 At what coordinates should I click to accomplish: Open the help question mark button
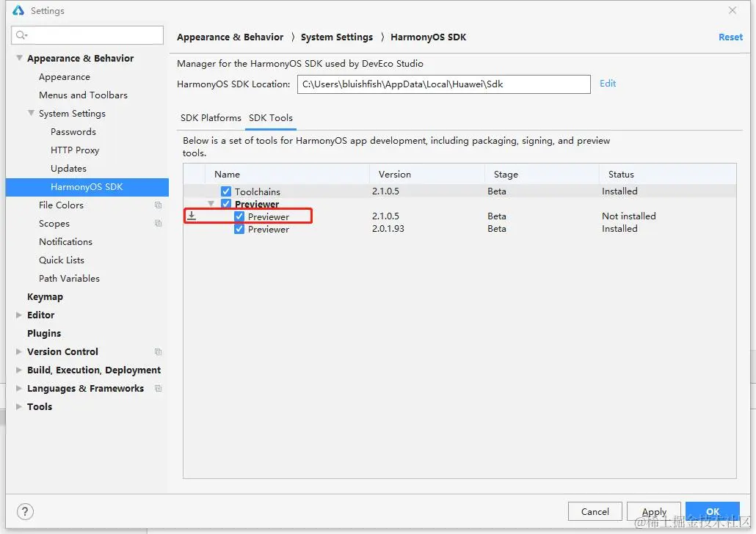pos(25,511)
